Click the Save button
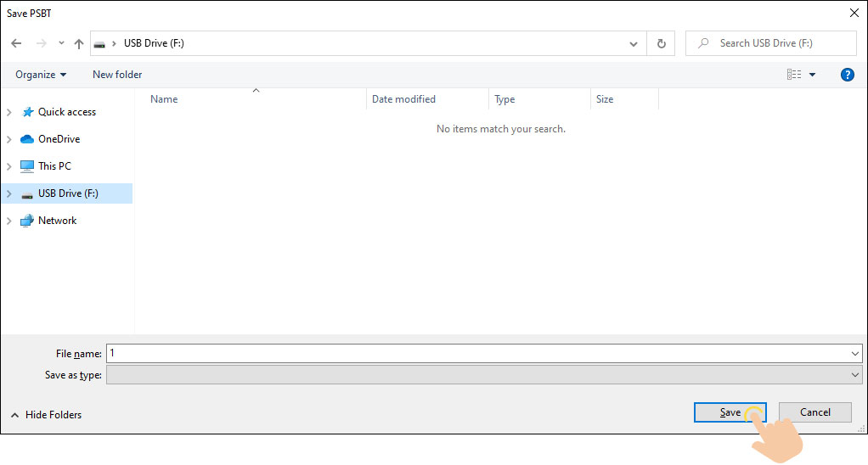This screenshot has height=465, width=868. (x=730, y=412)
